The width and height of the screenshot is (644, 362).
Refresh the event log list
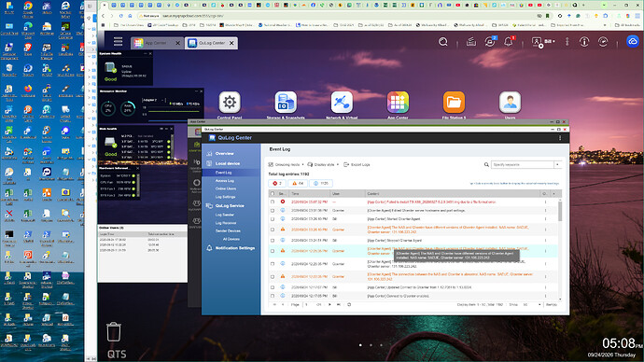(x=349, y=305)
